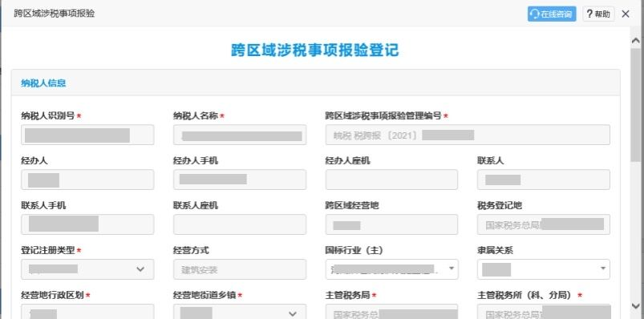Image resolution: width=644 pixels, height=319 pixels.
Task: Open the 在线咨询 online consultation button
Action: (552, 14)
